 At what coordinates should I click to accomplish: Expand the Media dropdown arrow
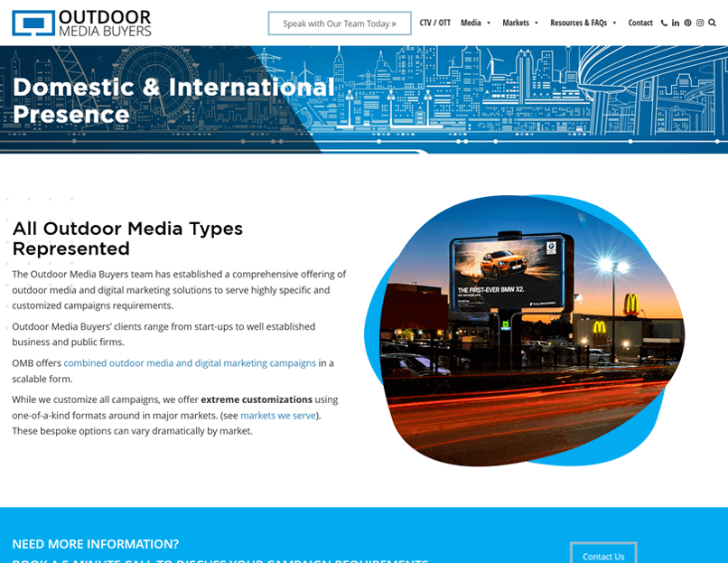click(x=489, y=23)
